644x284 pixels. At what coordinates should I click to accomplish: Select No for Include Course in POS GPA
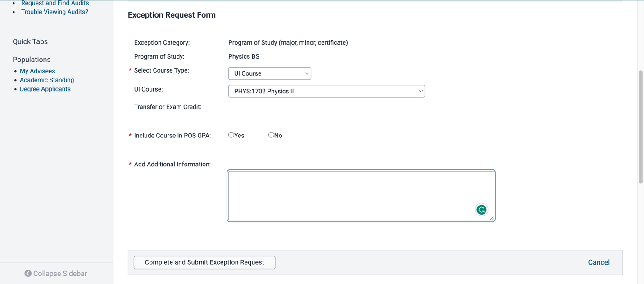coord(271,135)
